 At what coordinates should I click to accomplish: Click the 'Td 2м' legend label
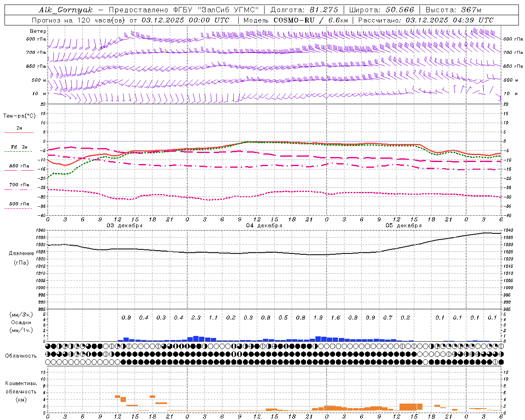(x=19, y=147)
